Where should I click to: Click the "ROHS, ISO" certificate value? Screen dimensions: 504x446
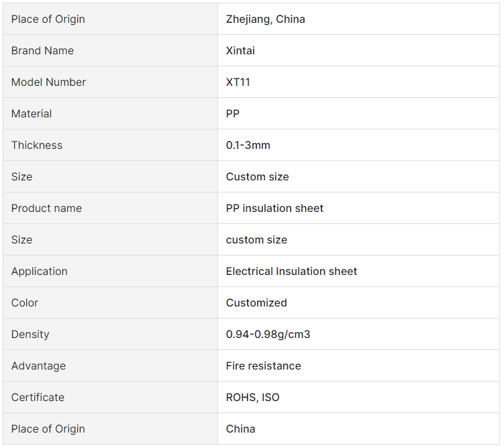tap(252, 397)
